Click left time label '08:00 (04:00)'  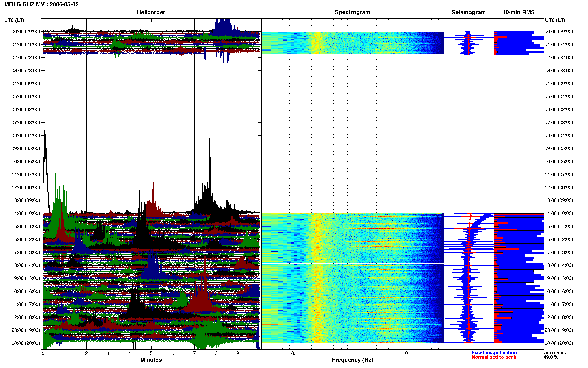pos(26,135)
